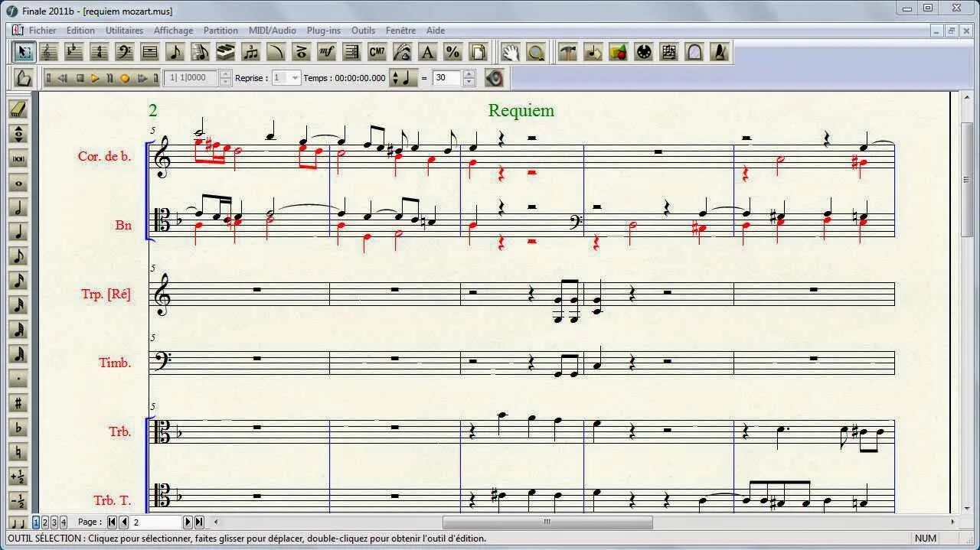Open the Plug-ins menu
The width and height of the screenshot is (980, 550).
[x=324, y=31]
